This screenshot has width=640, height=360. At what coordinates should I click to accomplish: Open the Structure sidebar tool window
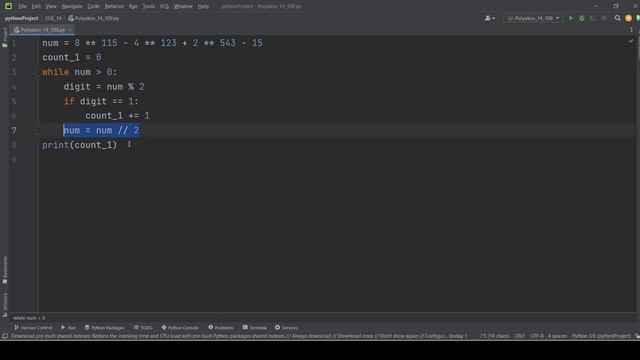5,304
